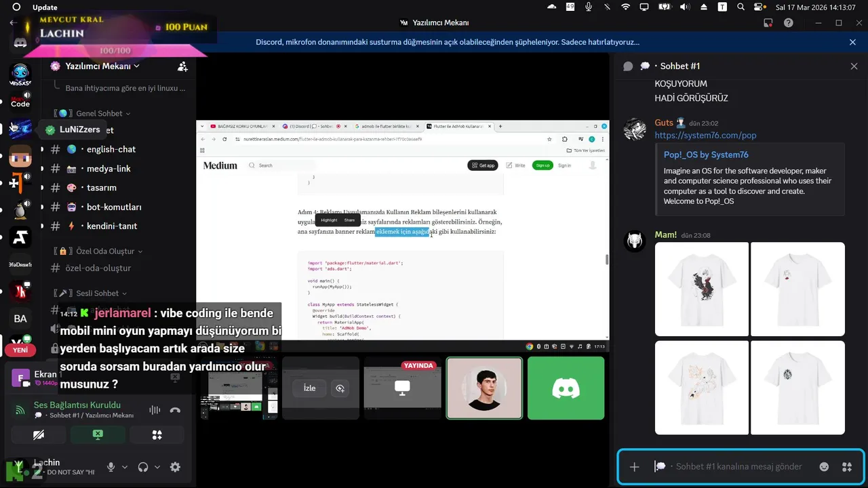
Task: Focus the Sohbet #1 message input
Action: [x=739, y=466]
